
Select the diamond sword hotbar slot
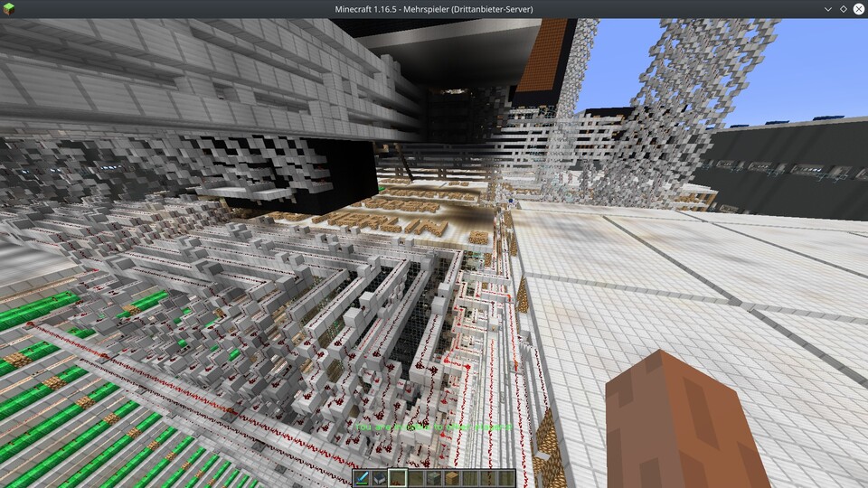click(362, 478)
